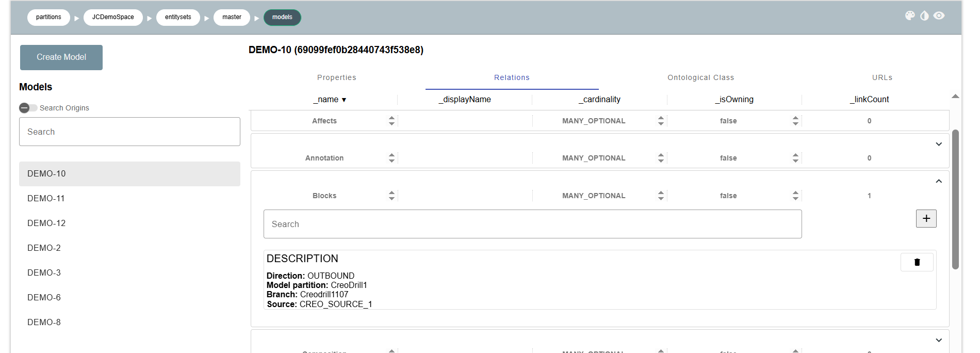Delete the DESCRIPTION link with trash icon
The image size is (980, 353).
(917, 262)
